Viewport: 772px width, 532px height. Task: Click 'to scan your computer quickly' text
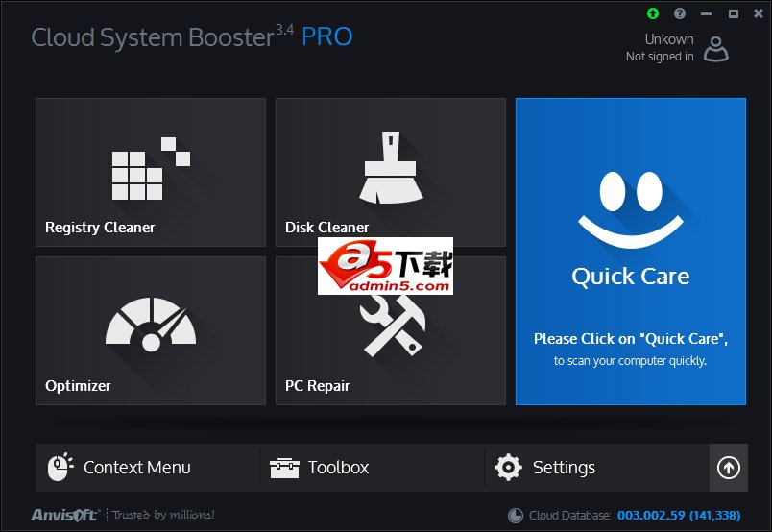click(x=630, y=361)
